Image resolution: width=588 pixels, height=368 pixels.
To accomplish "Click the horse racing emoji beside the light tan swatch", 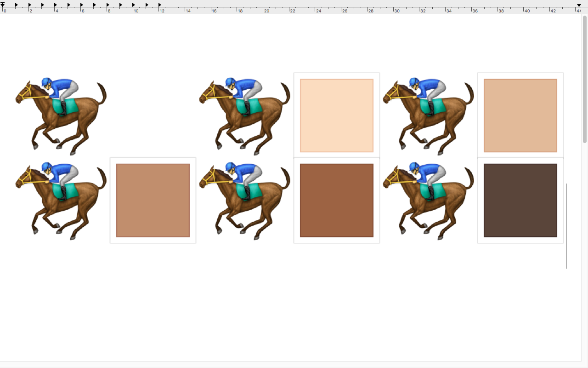I will pos(429,116).
